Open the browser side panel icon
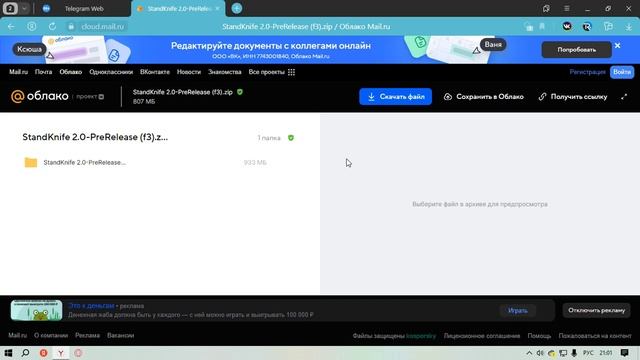 coord(608,27)
